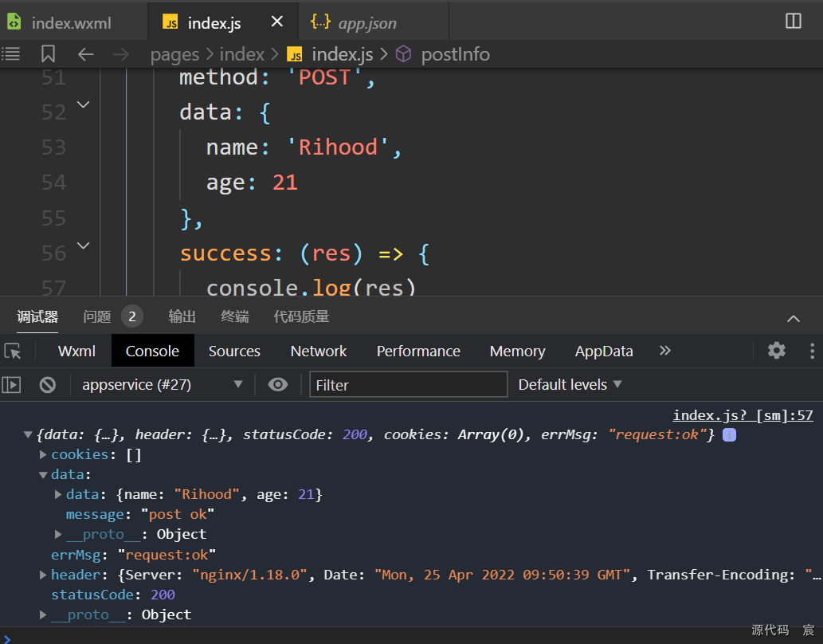Navigate forward with the right arrow
Image resolution: width=823 pixels, height=644 pixels.
tap(121, 53)
